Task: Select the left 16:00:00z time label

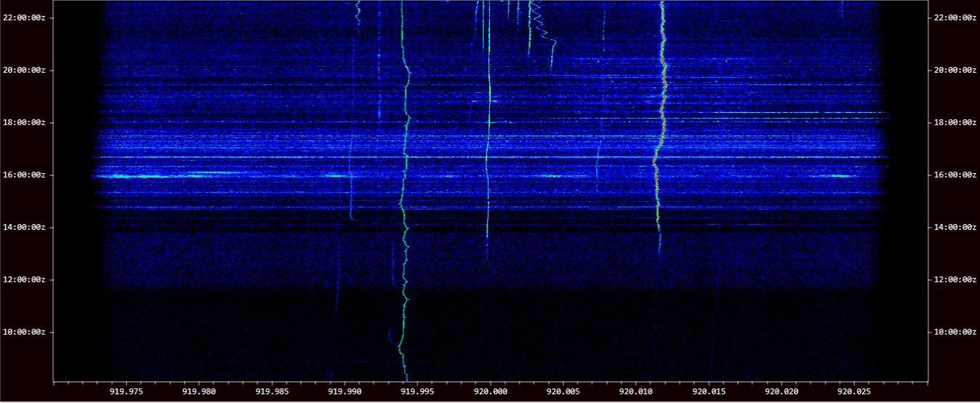Action: (23, 175)
